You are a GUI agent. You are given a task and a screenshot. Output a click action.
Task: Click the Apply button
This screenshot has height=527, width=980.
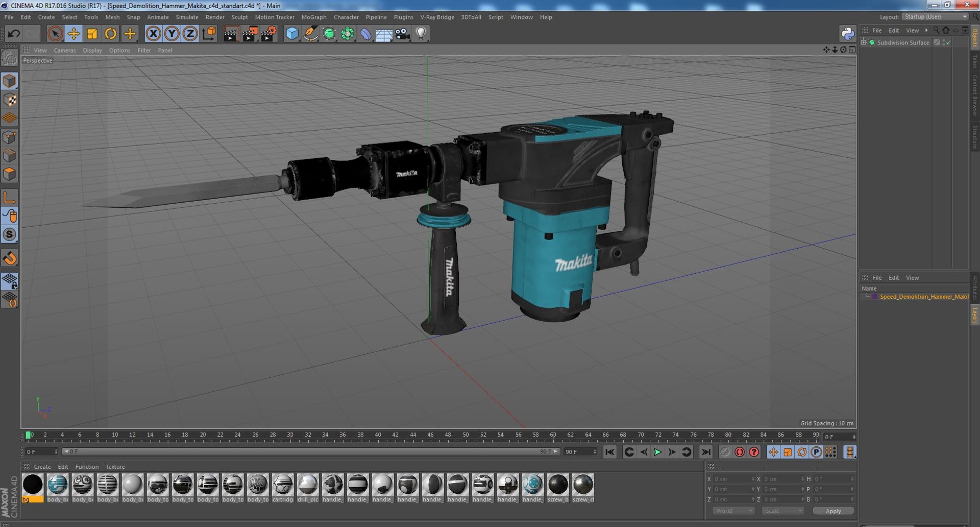tap(833, 511)
